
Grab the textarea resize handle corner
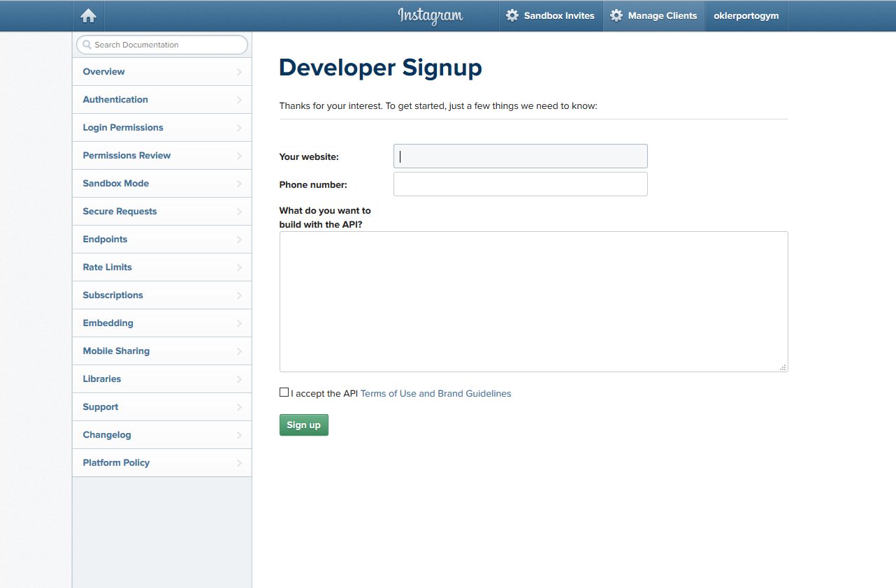coord(783,367)
